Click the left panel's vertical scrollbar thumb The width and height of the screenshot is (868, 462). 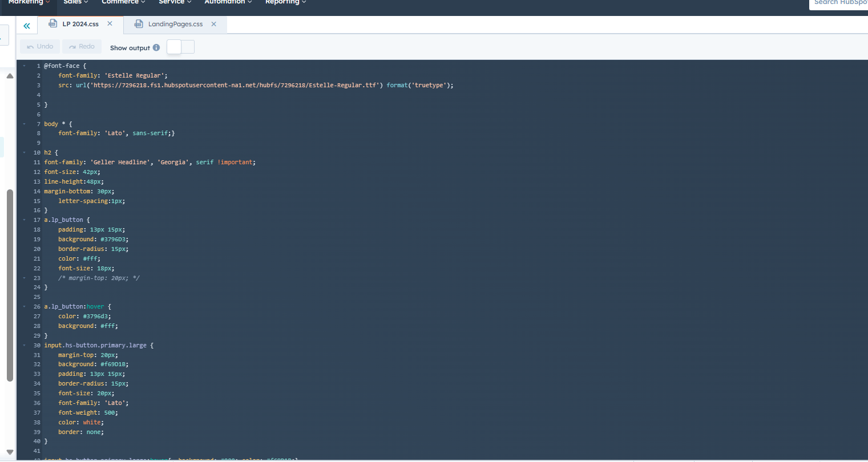[10, 285]
